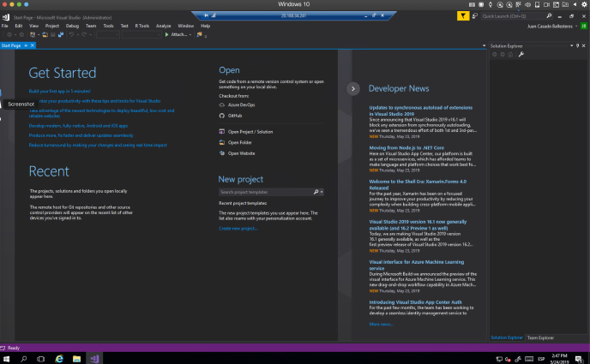Viewport: 590px width, 364px height.
Task: Click the Open Folder option
Action: [x=236, y=142]
